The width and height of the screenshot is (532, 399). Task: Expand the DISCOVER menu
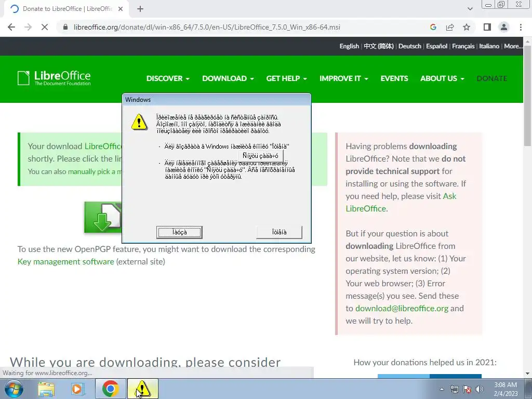click(168, 78)
